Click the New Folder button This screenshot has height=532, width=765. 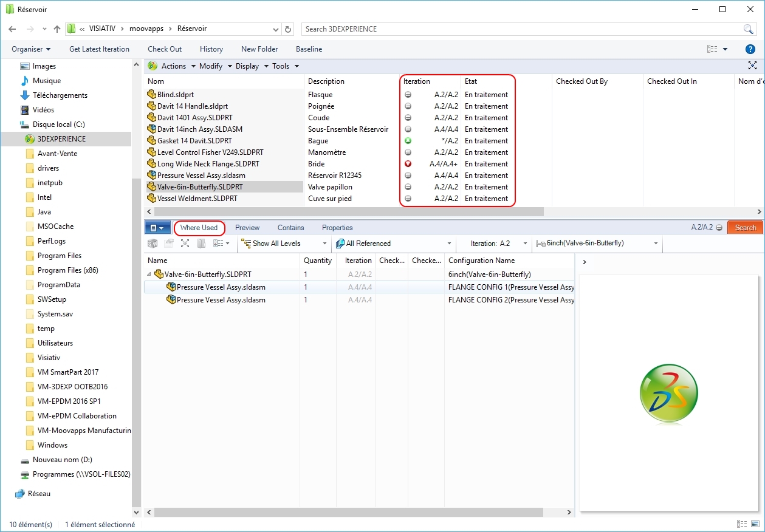click(259, 49)
